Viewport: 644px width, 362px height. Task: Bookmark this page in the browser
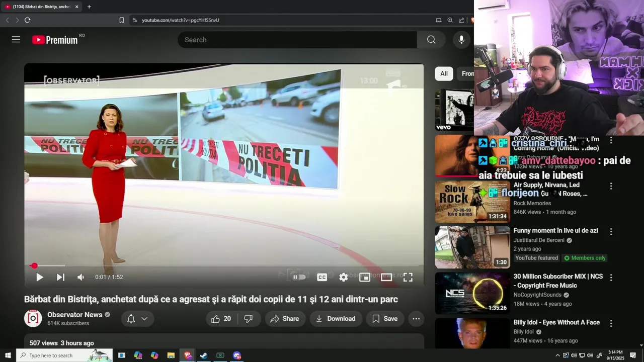pyautogui.click(x=122, y=20)
